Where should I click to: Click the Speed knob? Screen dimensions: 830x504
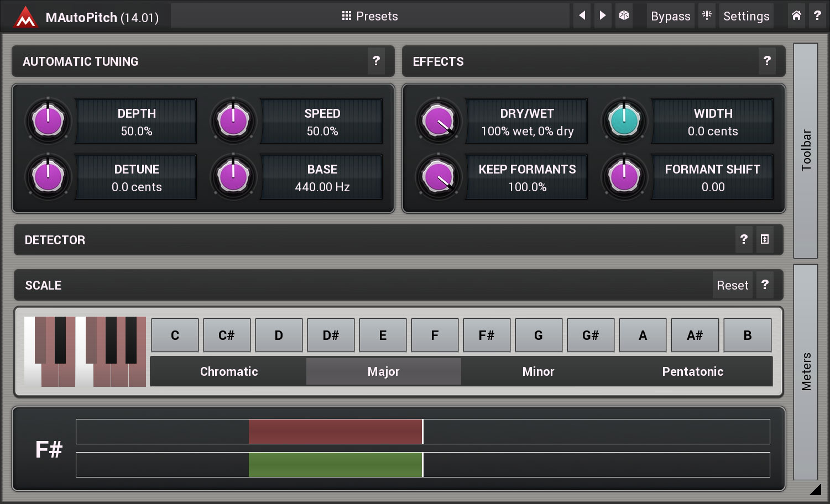pyautogui.click(x=233, y=120)
